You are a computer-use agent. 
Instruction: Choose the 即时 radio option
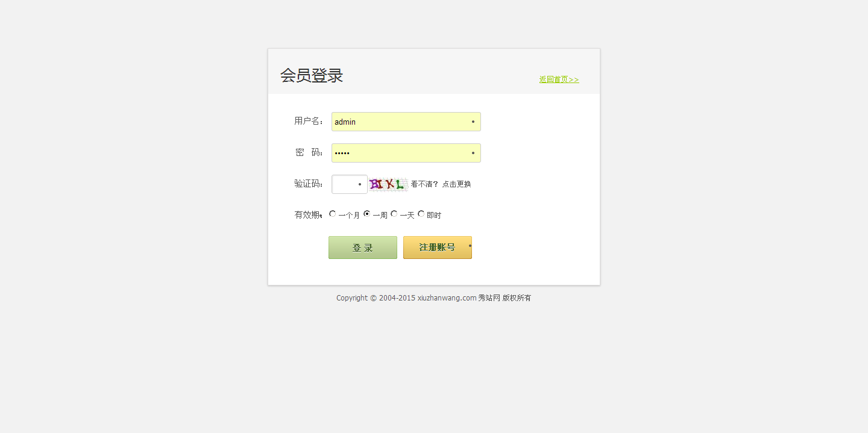[421, 214]
